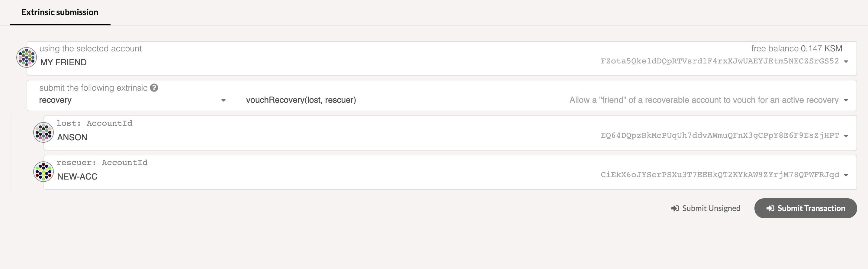The image size is (868, 269).
Task: Click the sign-in arrow icon on Submit Unsigned
Action: [x=675, y=208]
